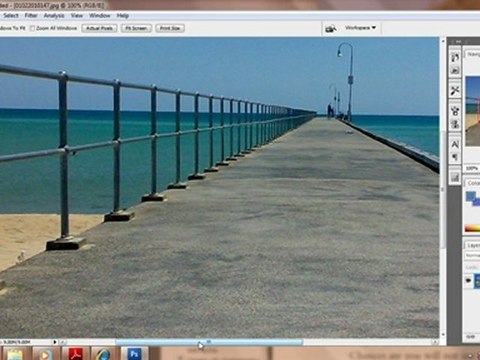Open the Filter menu
This screenshot has width=480, height=360.
[31, 15]
